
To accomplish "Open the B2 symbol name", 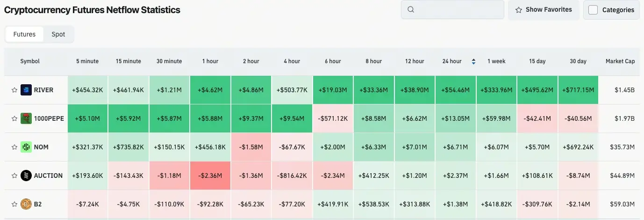I will (x=38, y=204).
